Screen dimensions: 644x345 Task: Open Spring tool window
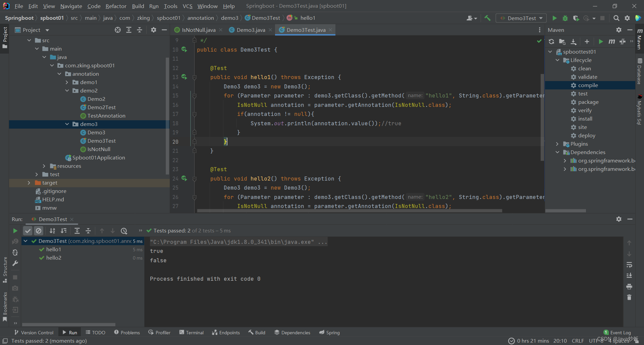pyautogui.click(x=329, y=333)
